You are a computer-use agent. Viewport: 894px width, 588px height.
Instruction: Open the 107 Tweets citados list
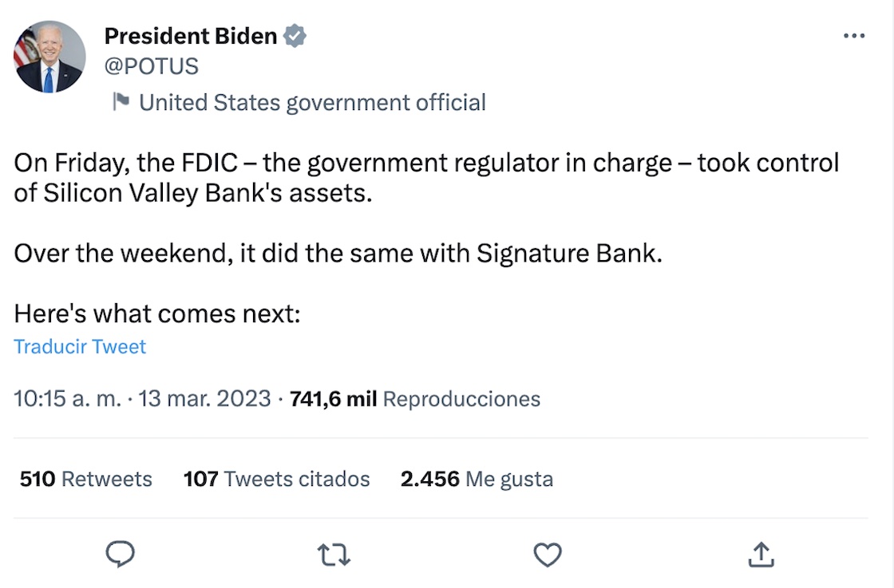276,479
